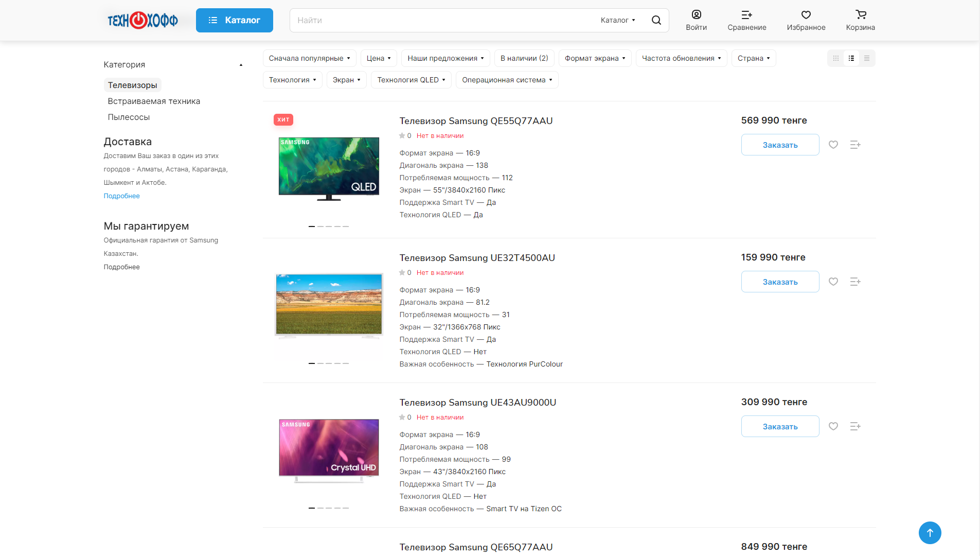Open Телевизор Samsung QE65Q77AAU title
This screenshot has width=980, height=556.
(476, 547)
